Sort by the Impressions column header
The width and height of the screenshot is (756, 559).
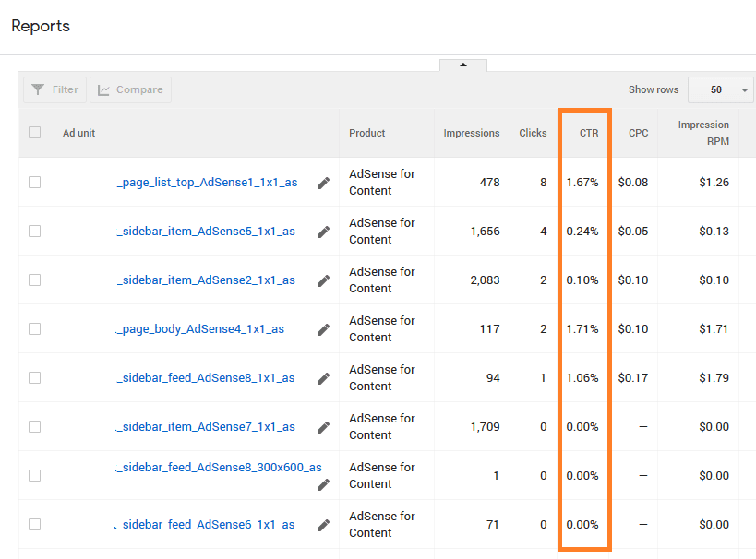pyautogui.click(x=472, y=133)
